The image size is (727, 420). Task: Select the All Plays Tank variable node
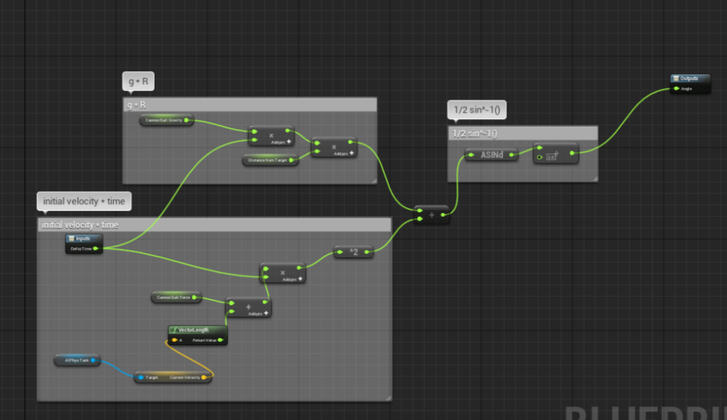coord(77,360)
